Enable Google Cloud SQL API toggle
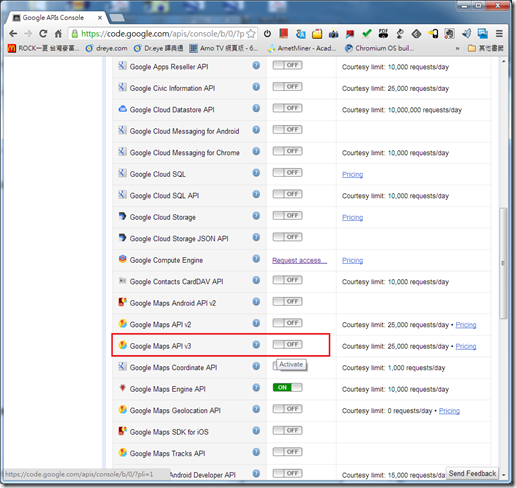This screenshot has height=488, width=516. coord(287,194)
